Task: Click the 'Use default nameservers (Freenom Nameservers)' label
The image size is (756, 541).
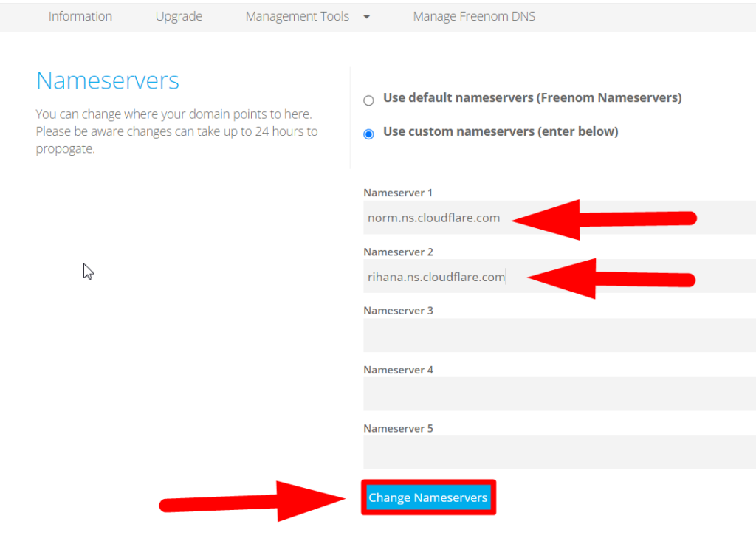Action: tap(532, 98)
